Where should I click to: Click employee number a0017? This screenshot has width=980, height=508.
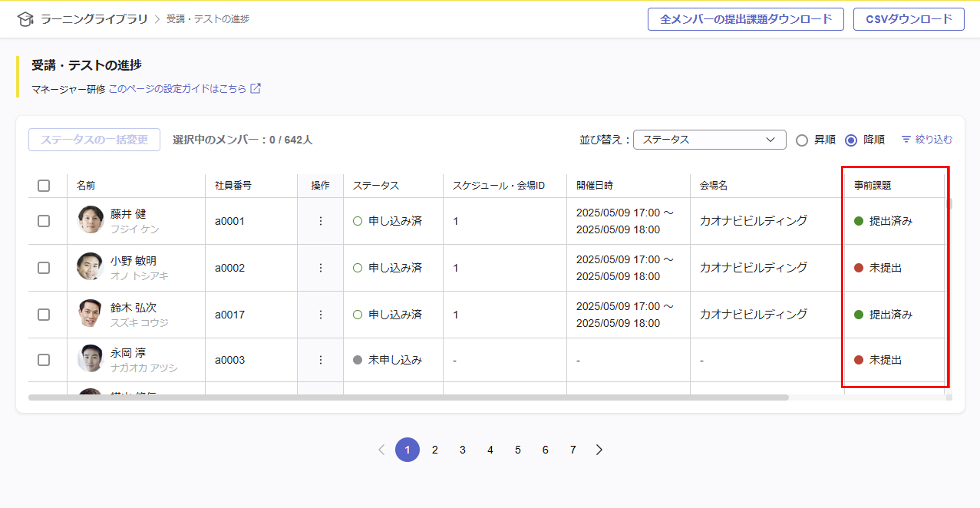point(229,314)
